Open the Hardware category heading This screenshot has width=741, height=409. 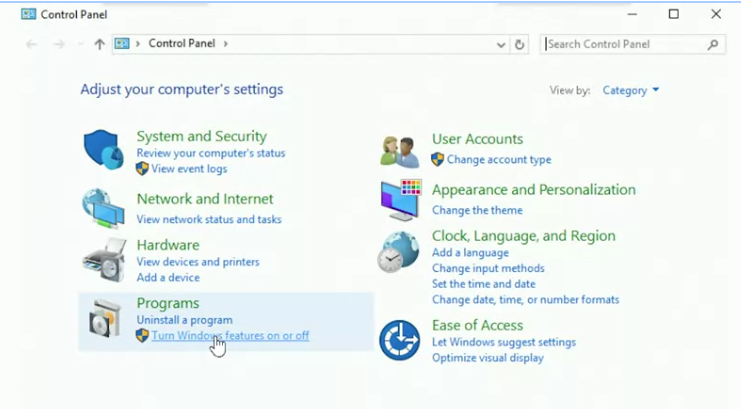click(168, 245)
